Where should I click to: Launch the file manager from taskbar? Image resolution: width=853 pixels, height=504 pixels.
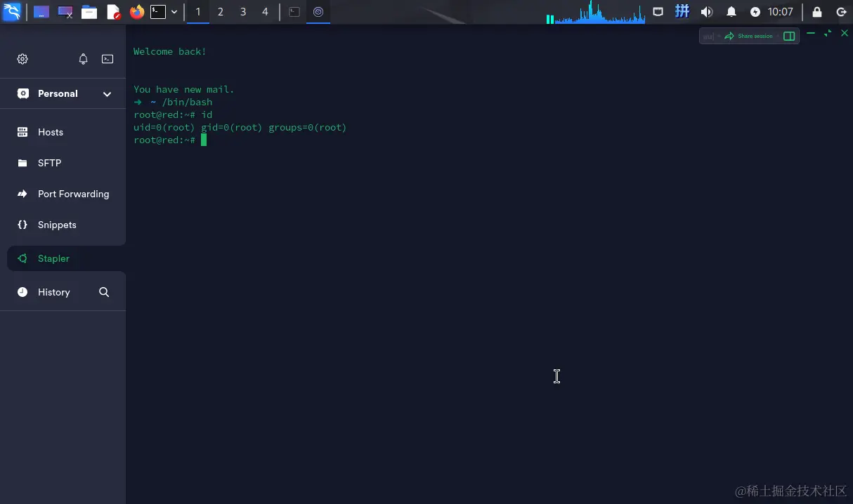[x=89, y=12]
